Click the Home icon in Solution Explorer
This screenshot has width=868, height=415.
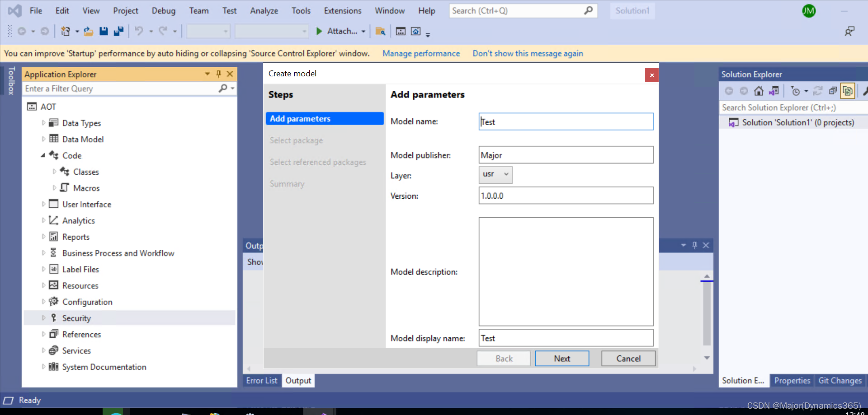click(759, 91)
